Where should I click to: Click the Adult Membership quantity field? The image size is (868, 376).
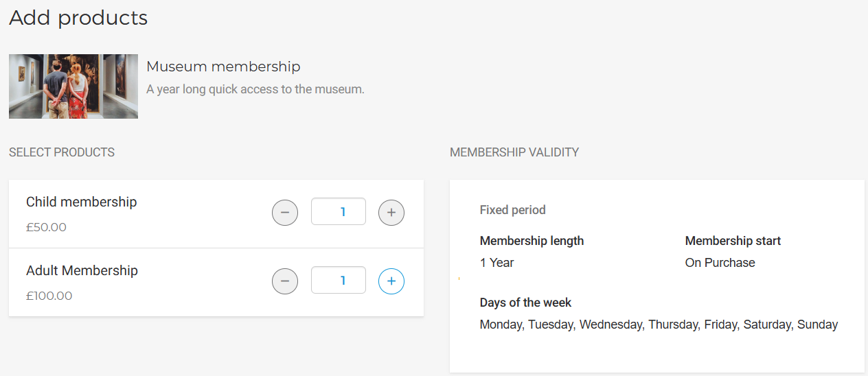click(338, 281)
